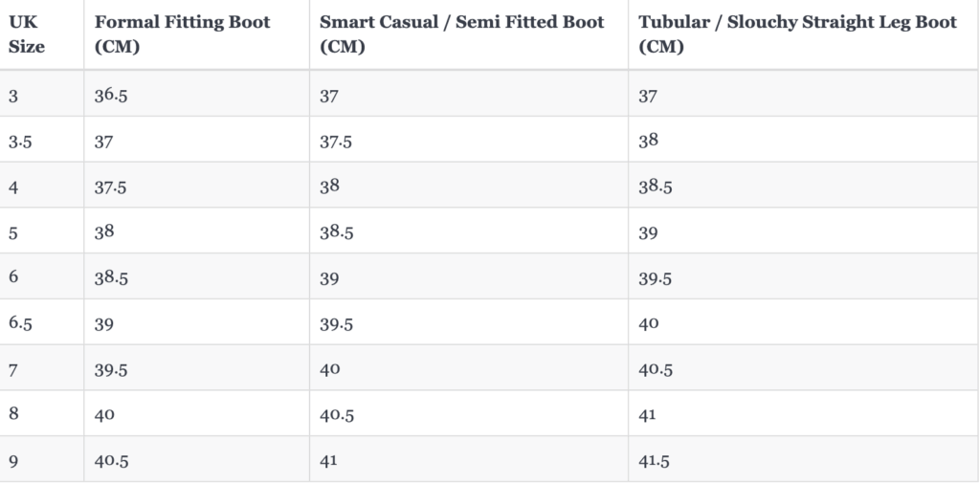The width and height of the screenshot is (980, 484).
Task: Click UK size 4 cell
Action: point(13,187)
